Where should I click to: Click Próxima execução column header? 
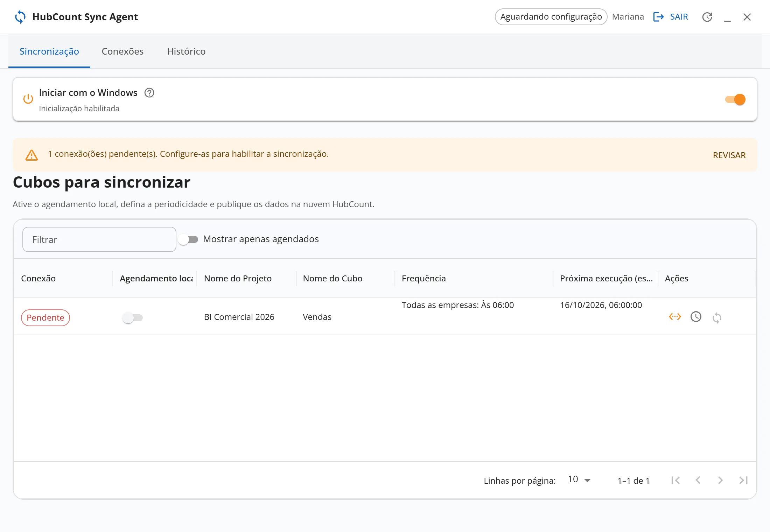(606, 279)
